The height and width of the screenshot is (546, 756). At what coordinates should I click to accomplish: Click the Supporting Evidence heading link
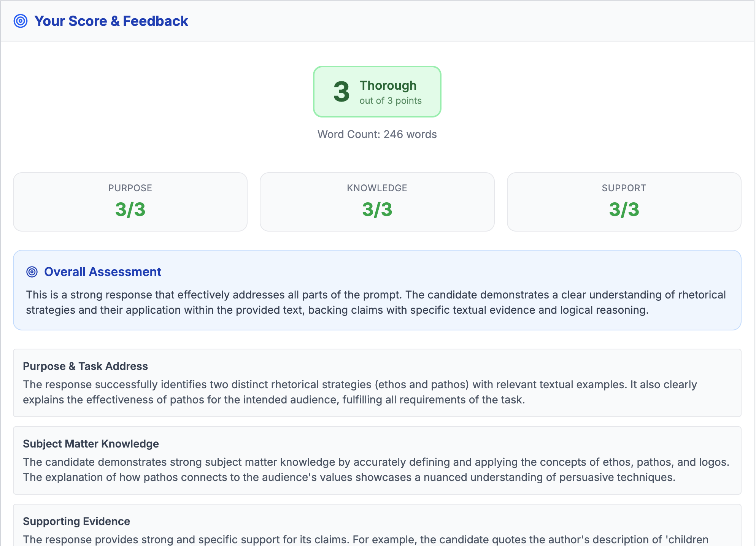76,521
